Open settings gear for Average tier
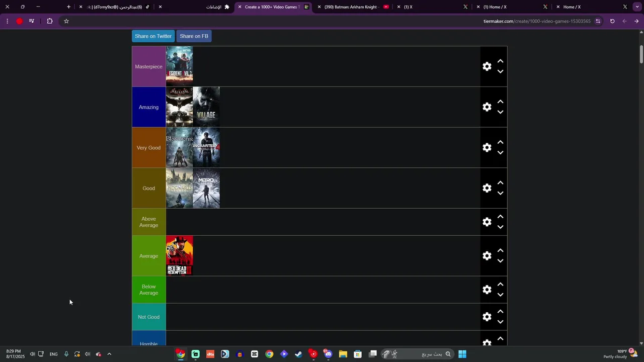644x362 pixels. (487, 256)
